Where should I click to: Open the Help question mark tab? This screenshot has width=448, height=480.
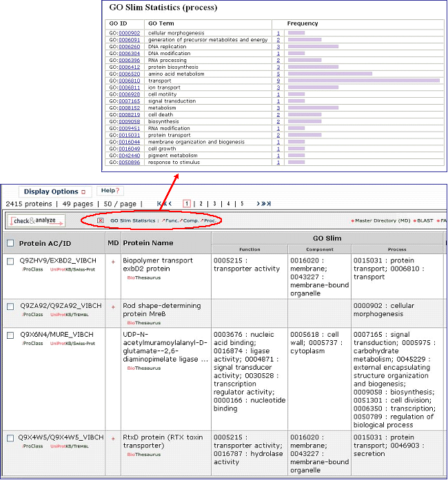[x=110, y=191]
